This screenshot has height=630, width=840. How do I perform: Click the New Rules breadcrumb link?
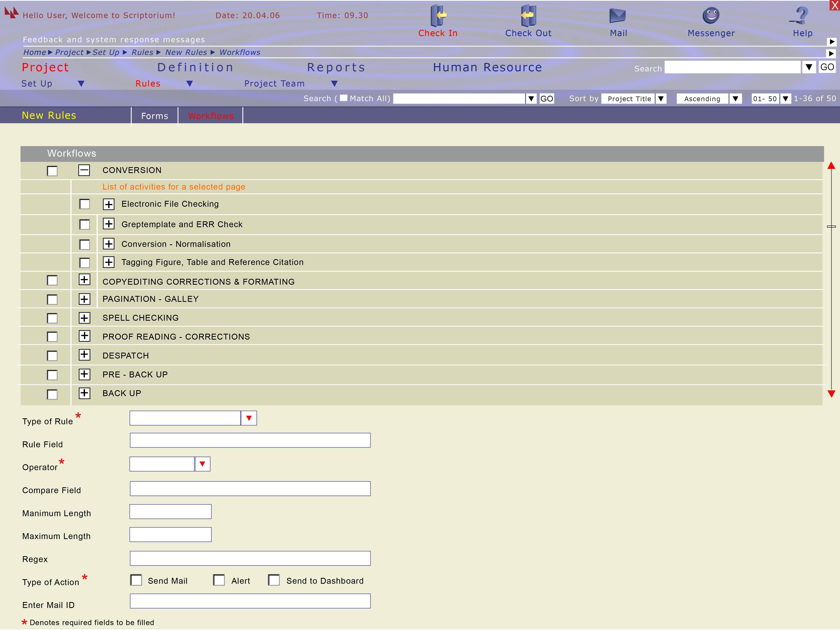click(186, 52)
